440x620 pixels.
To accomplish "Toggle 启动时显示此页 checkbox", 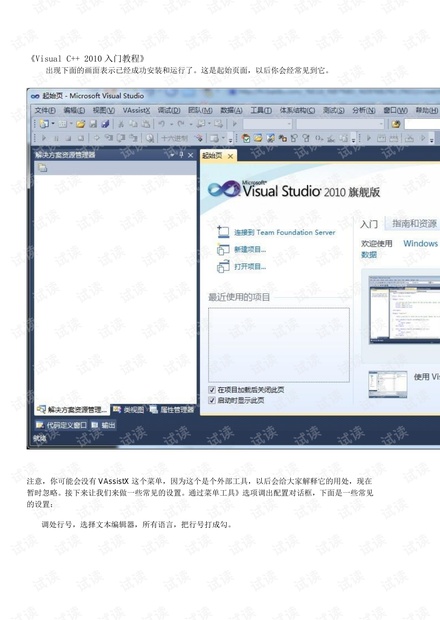I will coord(212,401).
